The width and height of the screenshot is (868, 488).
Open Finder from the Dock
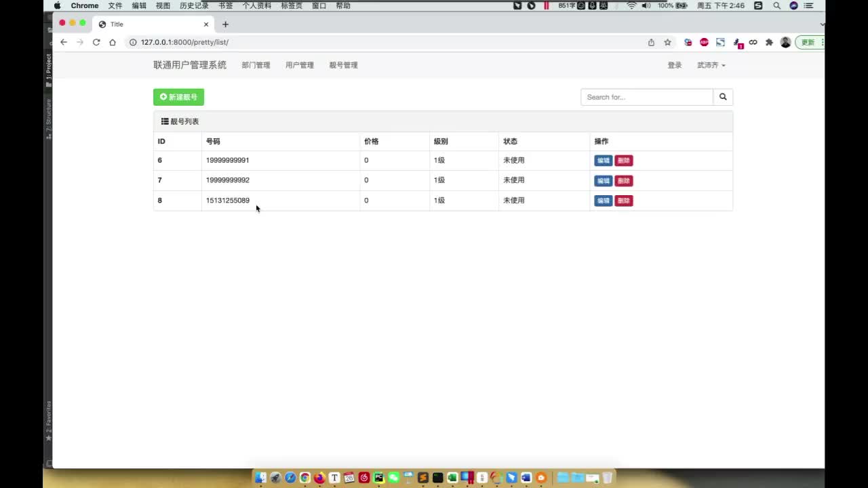(x=260, y=478)
